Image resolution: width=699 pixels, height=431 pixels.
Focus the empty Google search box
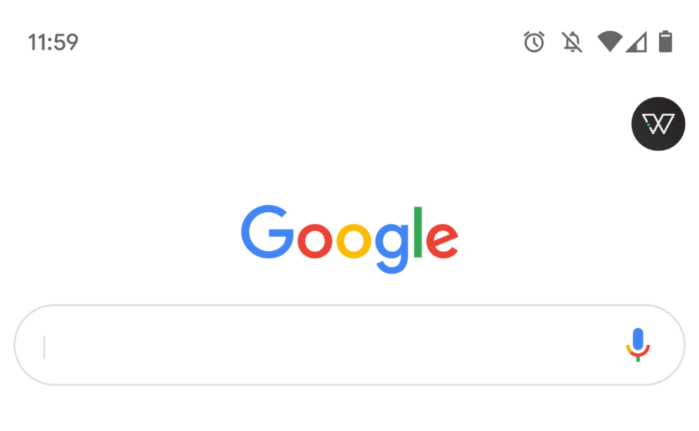[350, 345]
